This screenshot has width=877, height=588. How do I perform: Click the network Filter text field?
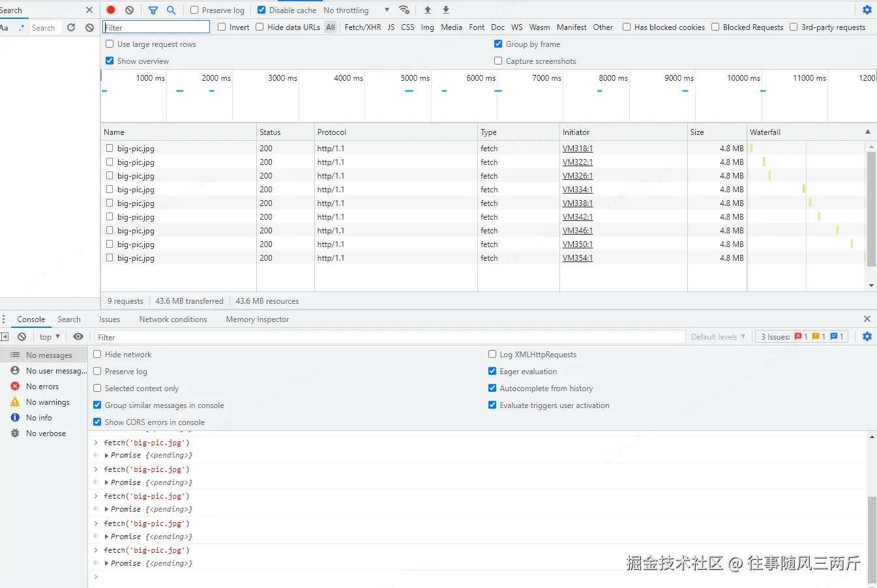pyautogui.click(x=156, y=27)
